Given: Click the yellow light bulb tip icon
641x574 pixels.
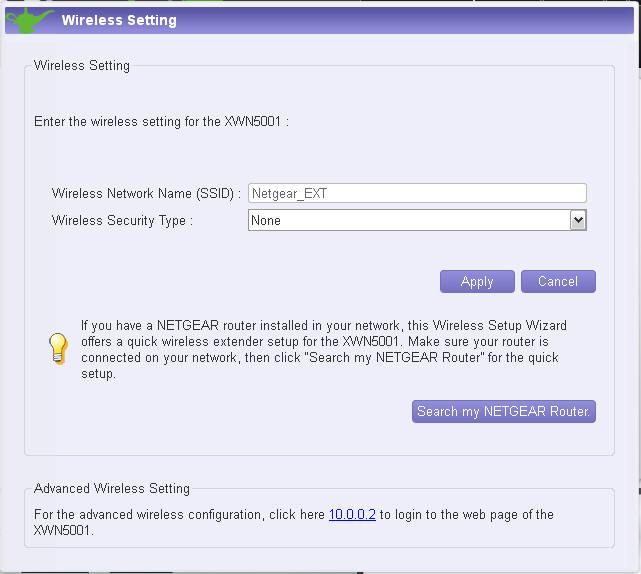Looking at the screenshot, I should pos(58,349).
